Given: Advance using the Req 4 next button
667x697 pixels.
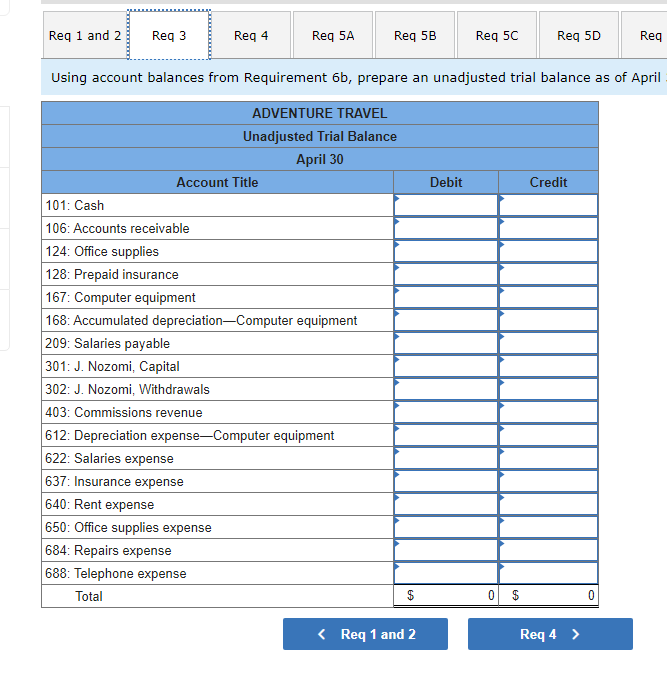Looking at the screenshot, I should tap(550, 634).
